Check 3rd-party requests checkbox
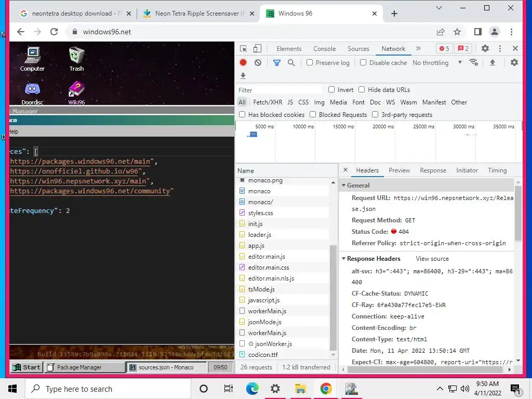The width and height of the screenshot is (532, 399). click(375, 115)
